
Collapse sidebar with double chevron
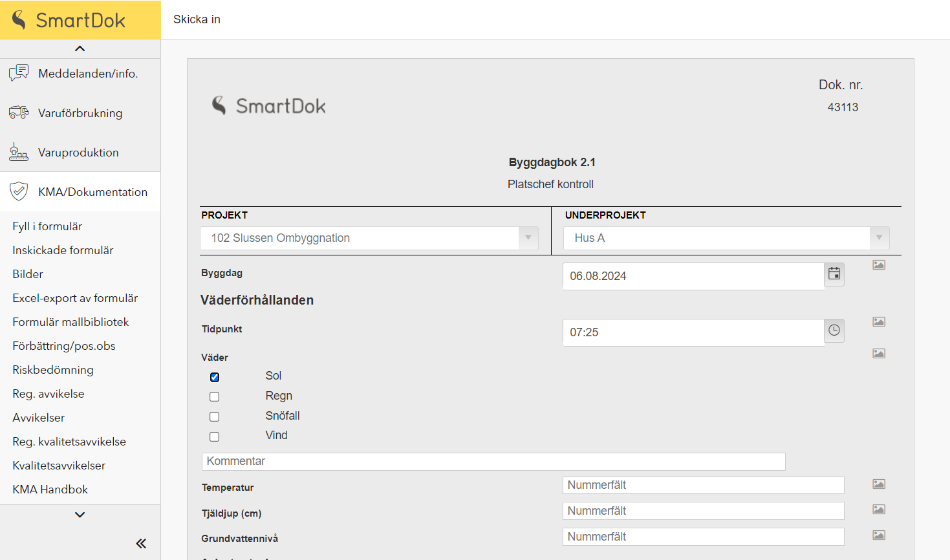[x=141, y=544]
